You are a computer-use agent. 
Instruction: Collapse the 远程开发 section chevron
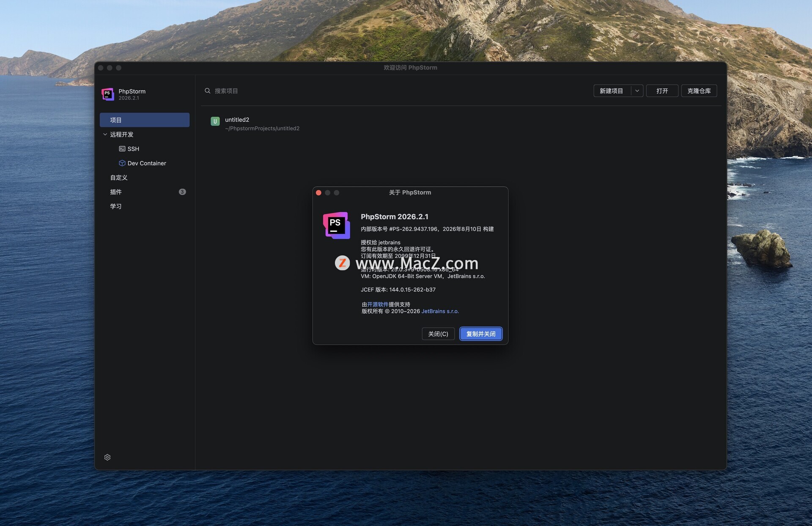pos(105,134)
